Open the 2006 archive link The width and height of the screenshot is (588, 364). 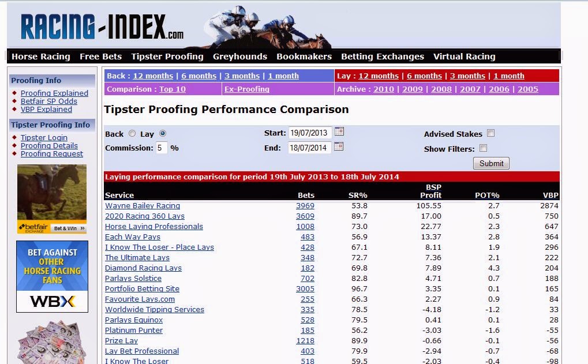point(499,89)
